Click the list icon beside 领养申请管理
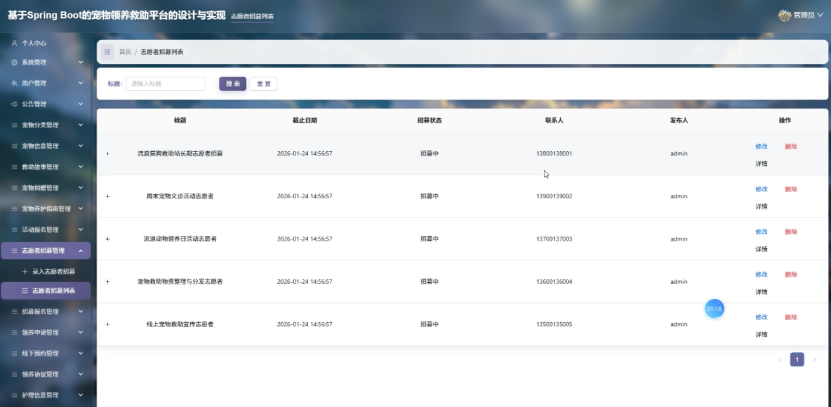831x407 pixels. pyautogui.click(x=14, y=333)
